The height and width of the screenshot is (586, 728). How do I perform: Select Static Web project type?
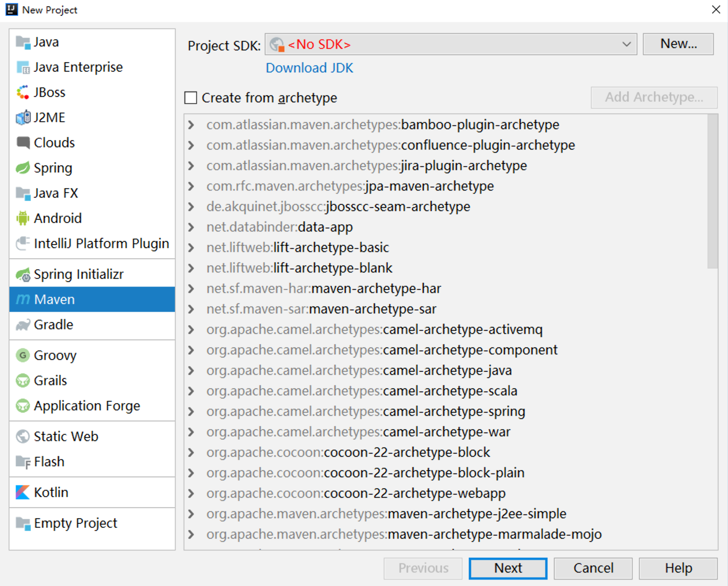point(92,436)
